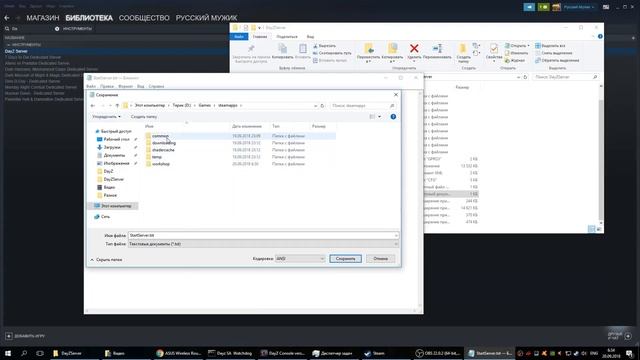The height and width of the screenshot is (360, 640).
Task: Switch to the Вид tab in Explorer
Action: tap(310, 37)
